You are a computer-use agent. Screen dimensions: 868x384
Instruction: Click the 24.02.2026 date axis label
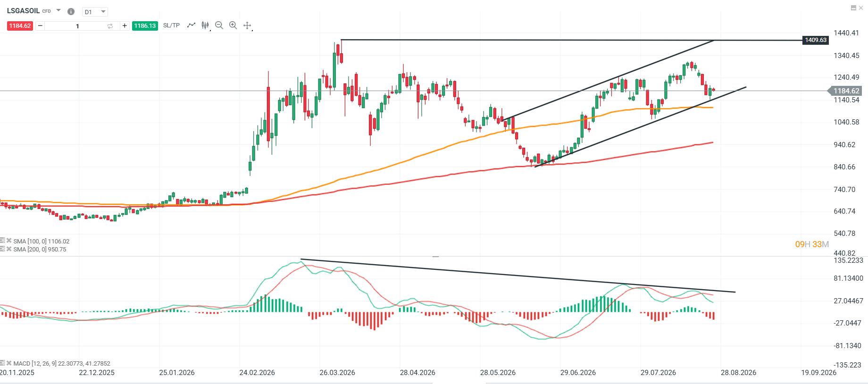coord(257,373)
